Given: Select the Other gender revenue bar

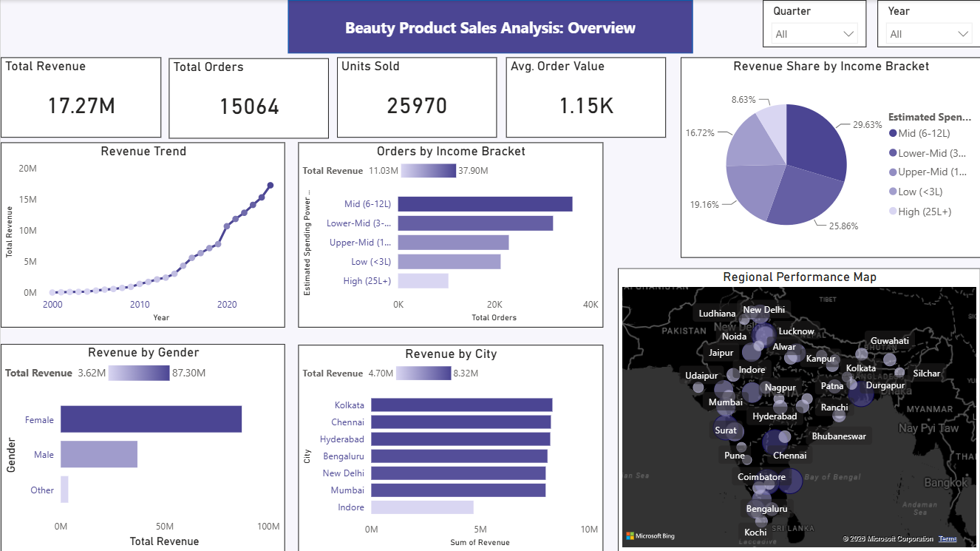Looking at the screenshot, I should coord(64,490).
